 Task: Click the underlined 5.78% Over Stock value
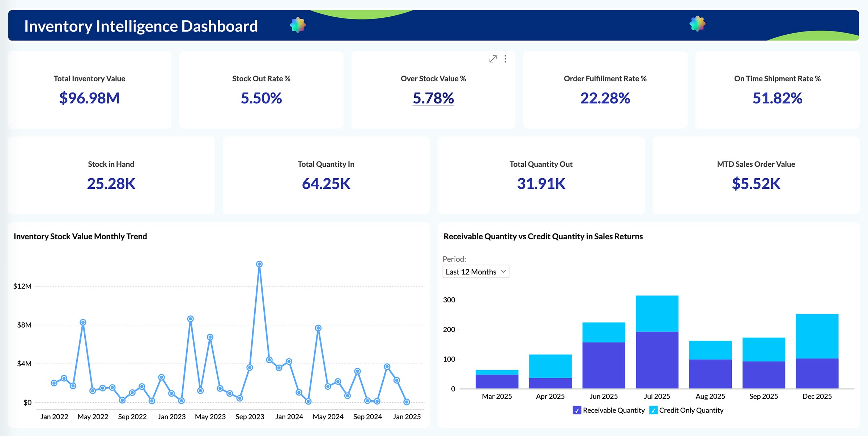(433, 98)
